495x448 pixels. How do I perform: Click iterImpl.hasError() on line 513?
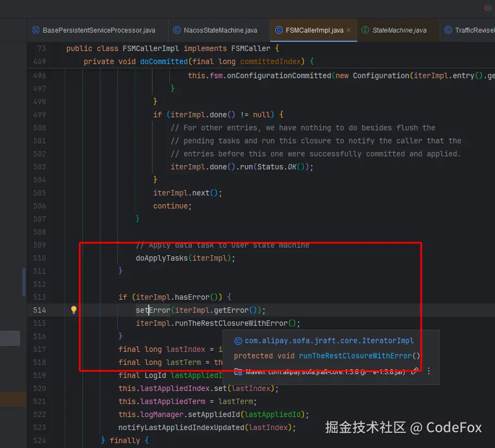pyautogui.click(x=177, y=297)
